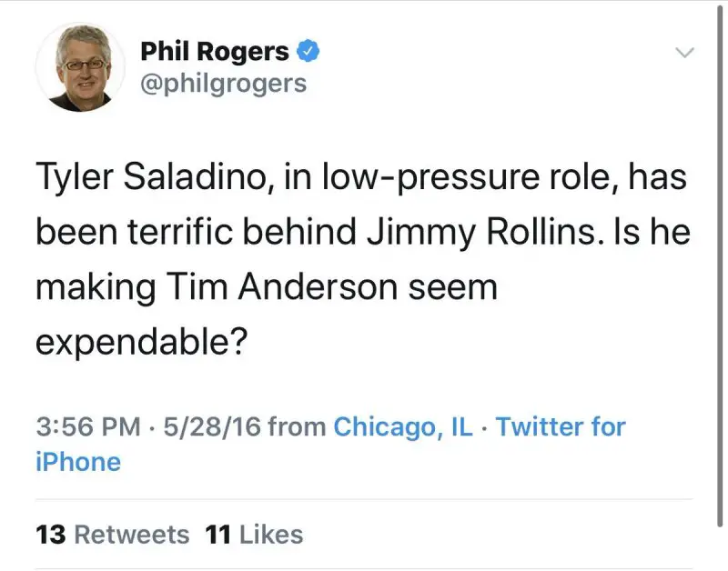Click the blue verified badge icon
The image size is (728, 571).
point(308,52)
